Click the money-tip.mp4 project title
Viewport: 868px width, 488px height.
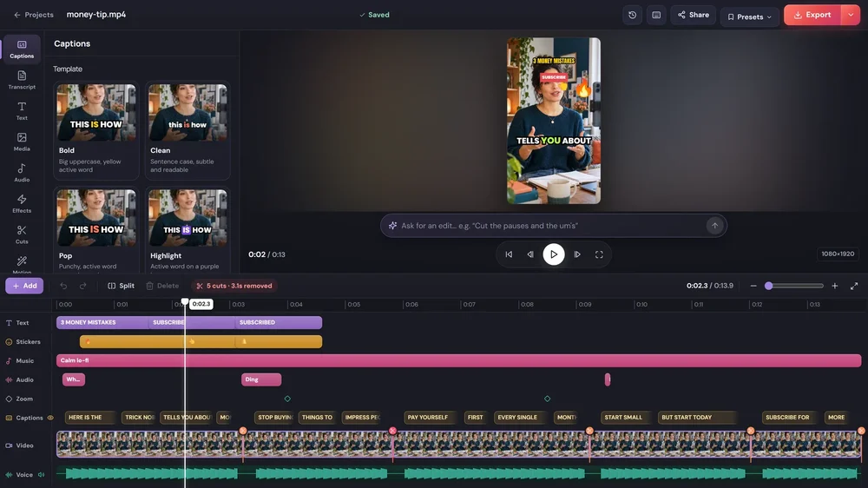[x=96, y=15]
